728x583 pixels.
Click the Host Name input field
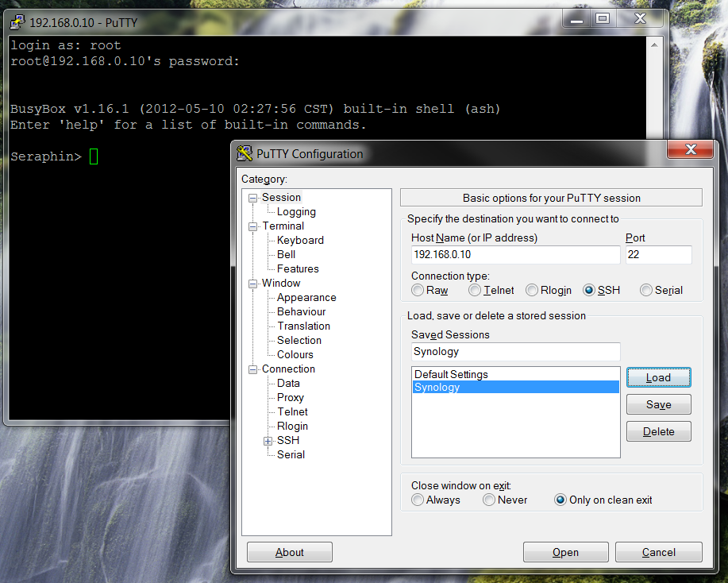pos(515,255)
